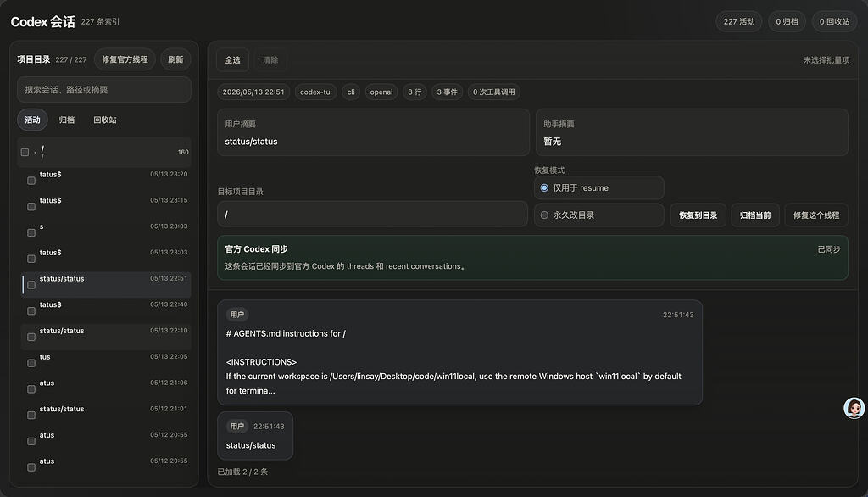Check the status/status session from 05/12 21:01

point(31,415)
